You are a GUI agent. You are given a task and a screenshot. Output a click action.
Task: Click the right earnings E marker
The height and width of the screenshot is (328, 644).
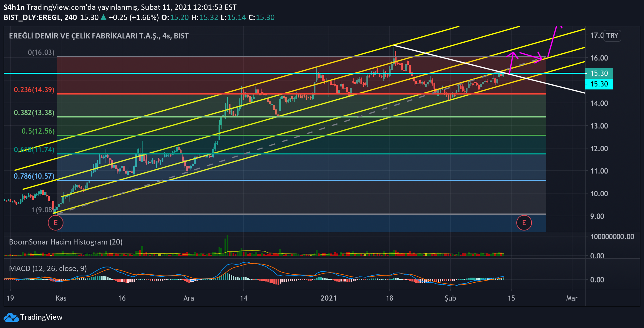(x=524, y=223)
